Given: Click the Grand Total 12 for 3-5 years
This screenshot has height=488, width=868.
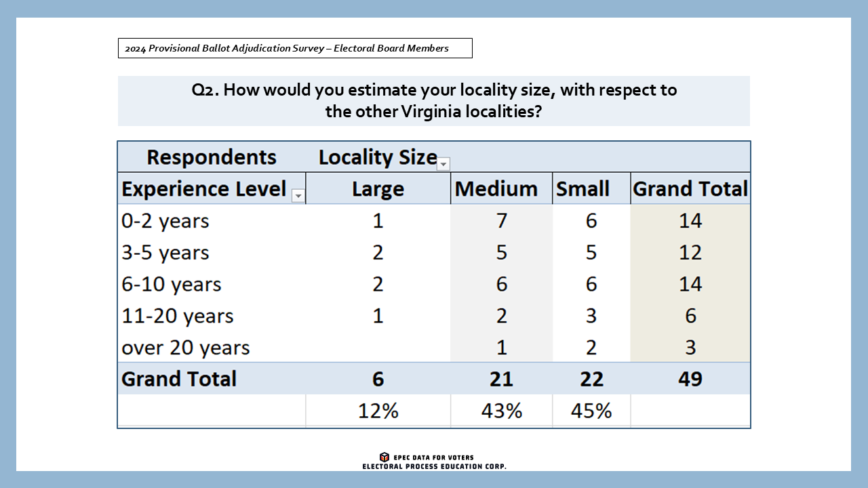Looking at the screenshot, I should (x=690, y=252).
